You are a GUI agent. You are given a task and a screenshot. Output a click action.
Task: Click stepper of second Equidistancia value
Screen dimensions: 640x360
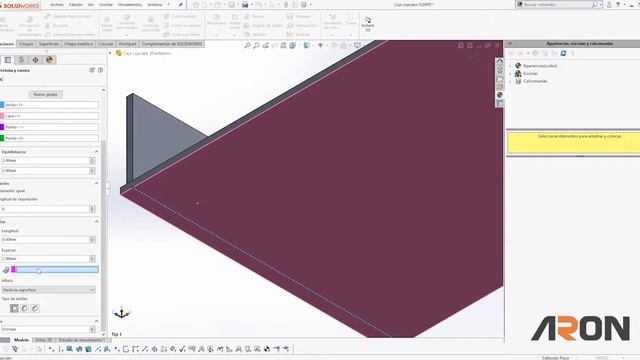pyautogui.click(x=92, y=171)
